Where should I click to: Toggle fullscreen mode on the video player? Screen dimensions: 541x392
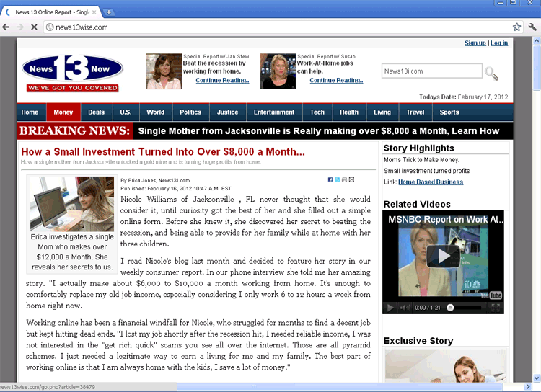(496, 307)
